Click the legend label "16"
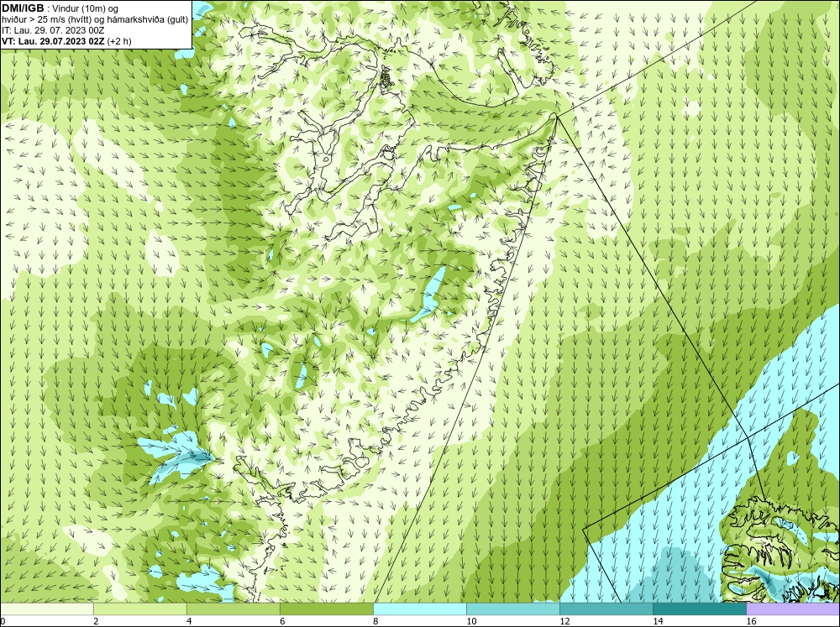The width and height of the screenshot is (840, 627). tap(751, 621)
